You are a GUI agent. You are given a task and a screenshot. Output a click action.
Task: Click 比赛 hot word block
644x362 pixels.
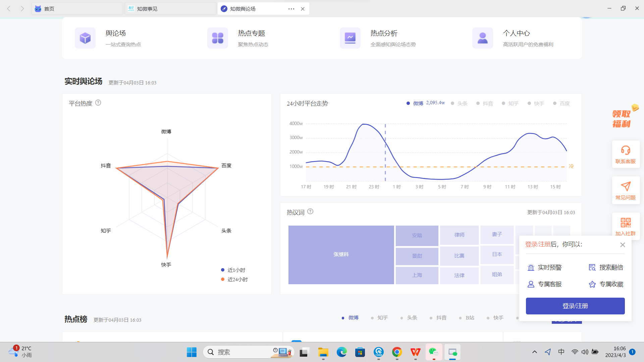tap(459, 256)
